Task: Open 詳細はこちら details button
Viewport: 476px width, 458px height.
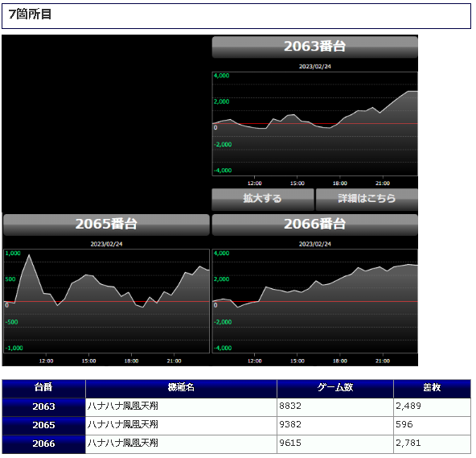Action: (x=367, y=200)
